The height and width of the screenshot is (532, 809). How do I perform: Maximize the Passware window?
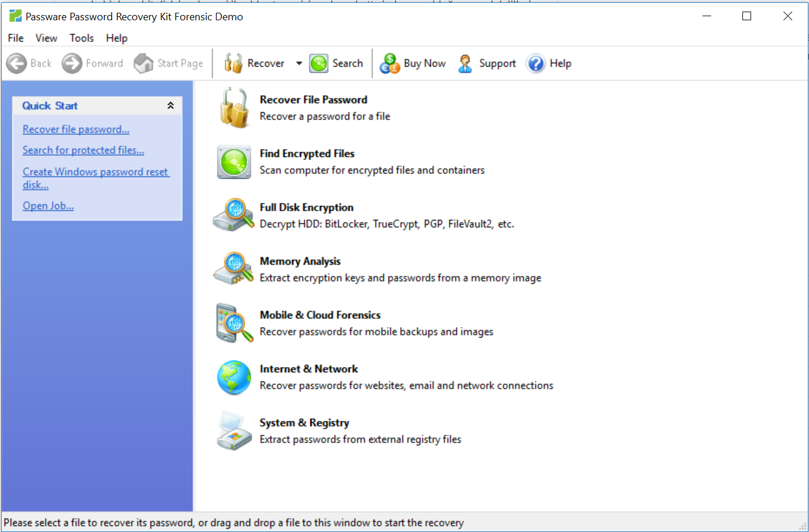pos(746,16)
